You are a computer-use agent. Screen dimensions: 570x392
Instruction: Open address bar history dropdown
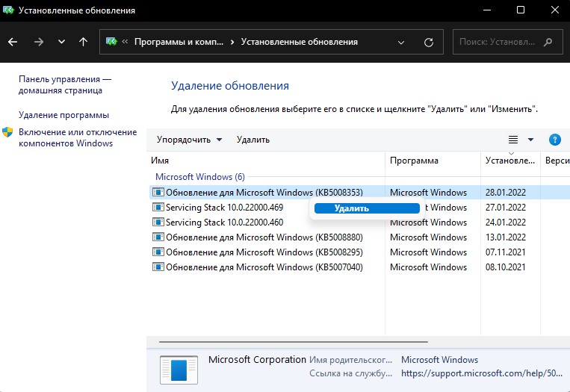401,43
